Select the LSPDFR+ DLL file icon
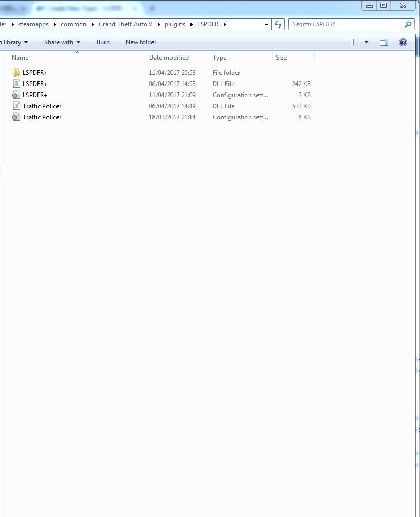The height and width of the screenshot is (517, 420). [x=16, y=84]
